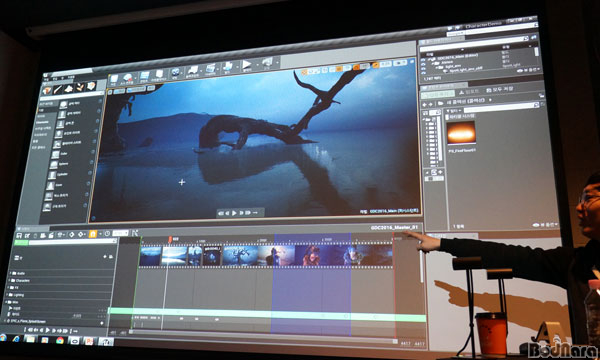The image size is (600, 360).
Task: Click the Play button in main toolbar
Action: 247,65
